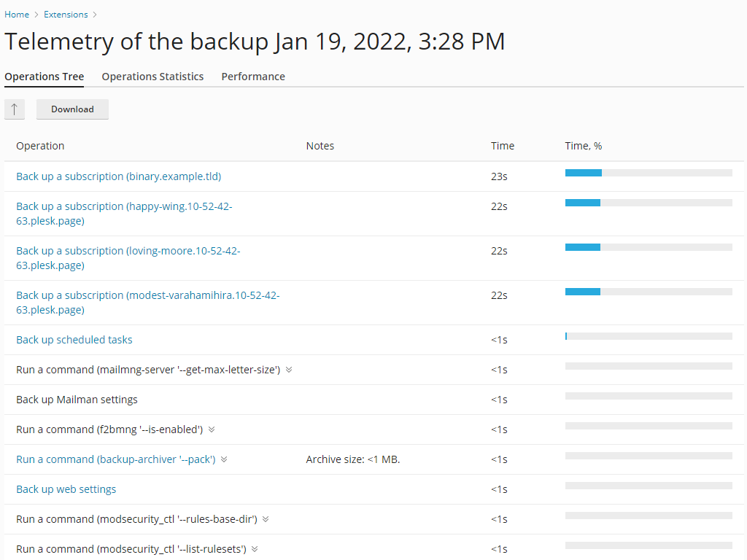The width and height of the screenshot is (747, 560).
Task: Open the Download button
Action: 72,109
